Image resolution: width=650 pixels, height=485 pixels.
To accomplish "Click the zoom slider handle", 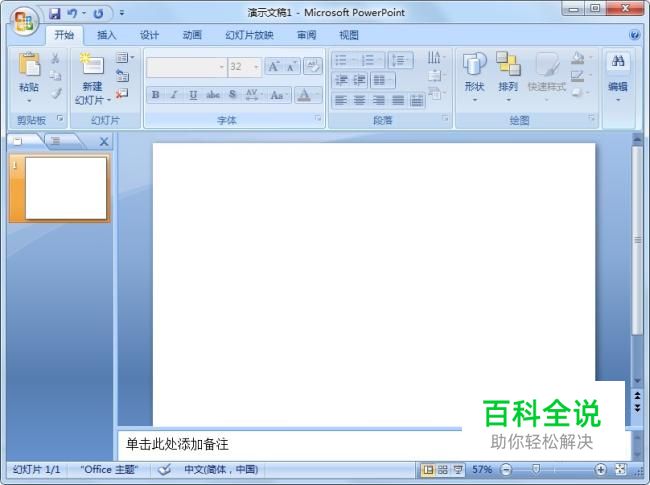I will point(536,469).
